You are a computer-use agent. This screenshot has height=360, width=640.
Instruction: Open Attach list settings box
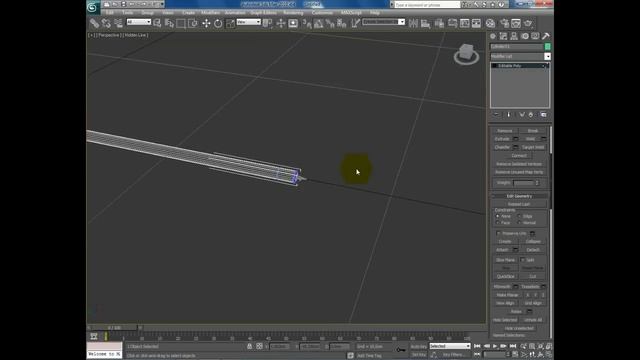point(516,249)
